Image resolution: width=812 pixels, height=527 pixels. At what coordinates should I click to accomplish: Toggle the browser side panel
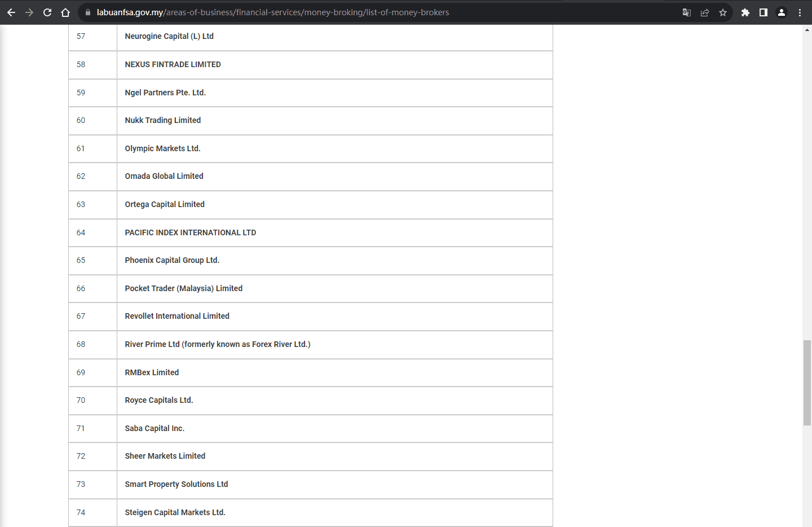click(764, 12)
